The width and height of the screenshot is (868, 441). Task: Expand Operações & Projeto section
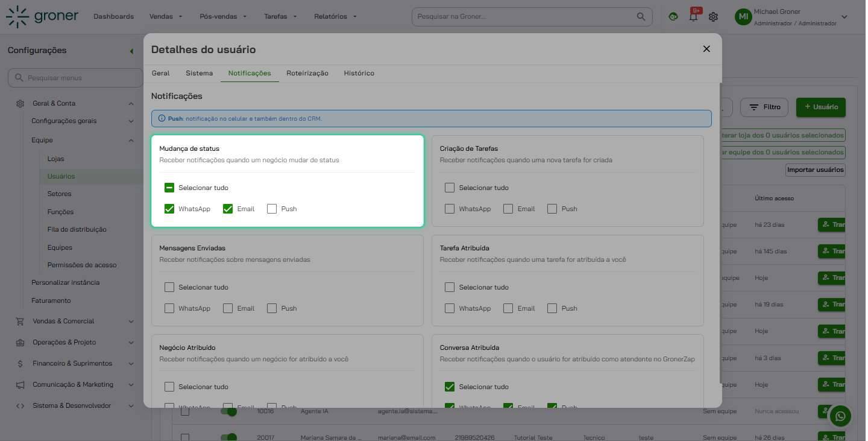click(x=131, y=343)
